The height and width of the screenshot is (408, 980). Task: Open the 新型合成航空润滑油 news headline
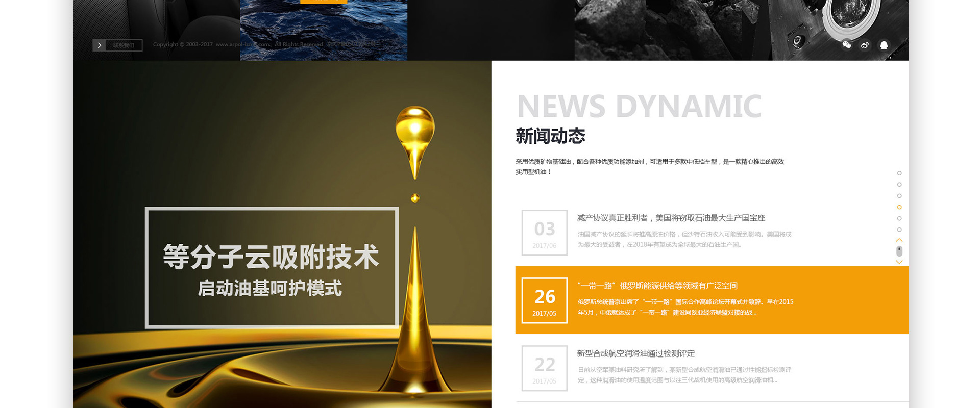tap(635, 353)
